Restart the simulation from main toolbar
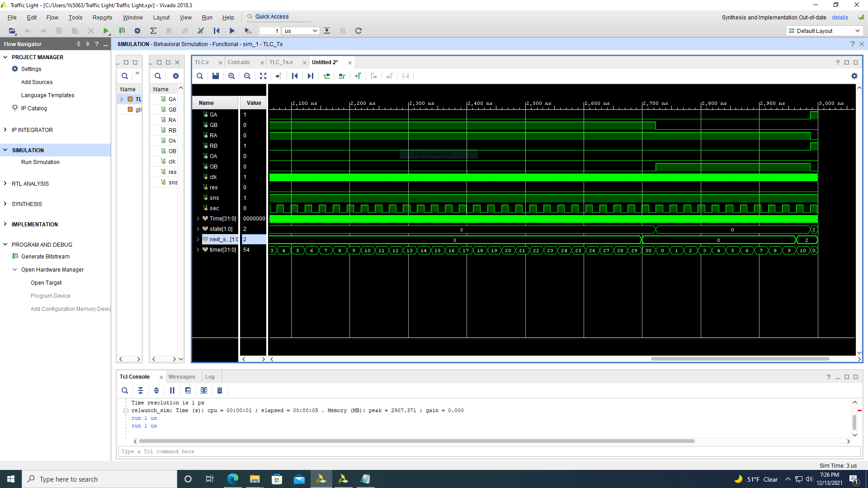Image resolution: width=868 pixels, height=488 pixels. click(x=217, y=31)
